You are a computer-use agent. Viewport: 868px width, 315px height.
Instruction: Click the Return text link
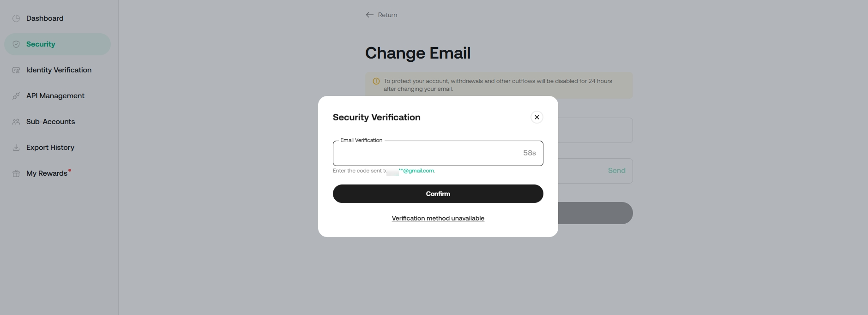387,15
